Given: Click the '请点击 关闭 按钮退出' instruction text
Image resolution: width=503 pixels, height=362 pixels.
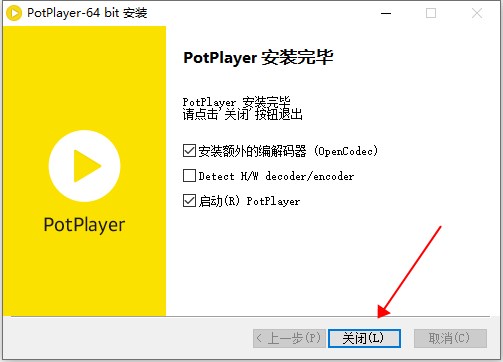Looking at the screenshot, I should pos(242,114).
